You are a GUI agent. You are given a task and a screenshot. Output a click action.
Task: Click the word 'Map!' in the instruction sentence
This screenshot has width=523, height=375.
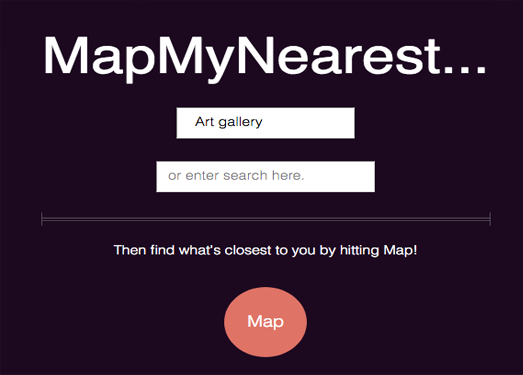[x=400, y=250]
